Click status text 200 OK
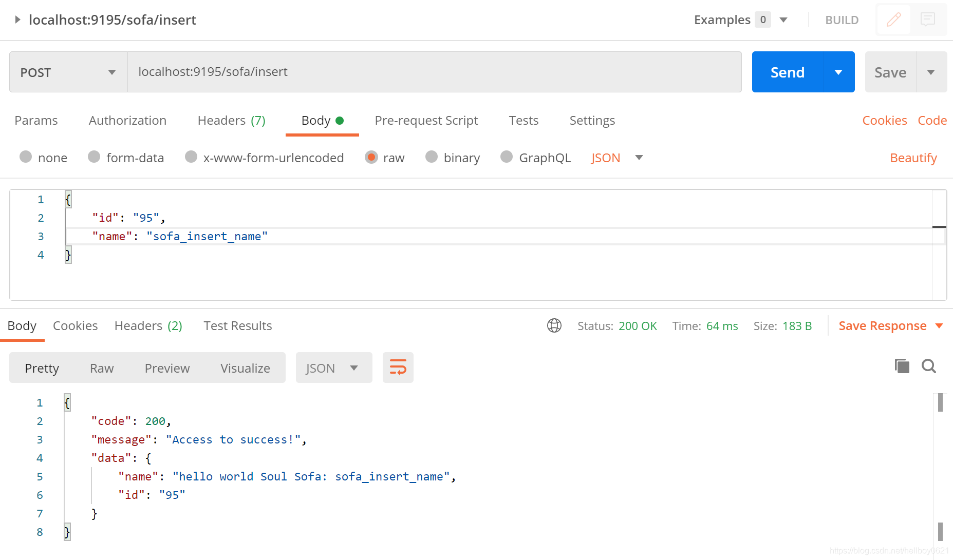This screenshot has height=560, width=953. [x=638, y=326]
